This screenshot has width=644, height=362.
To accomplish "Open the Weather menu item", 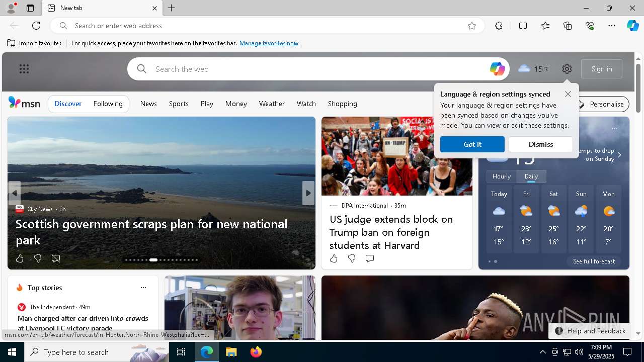I will (x=272, y=104).
